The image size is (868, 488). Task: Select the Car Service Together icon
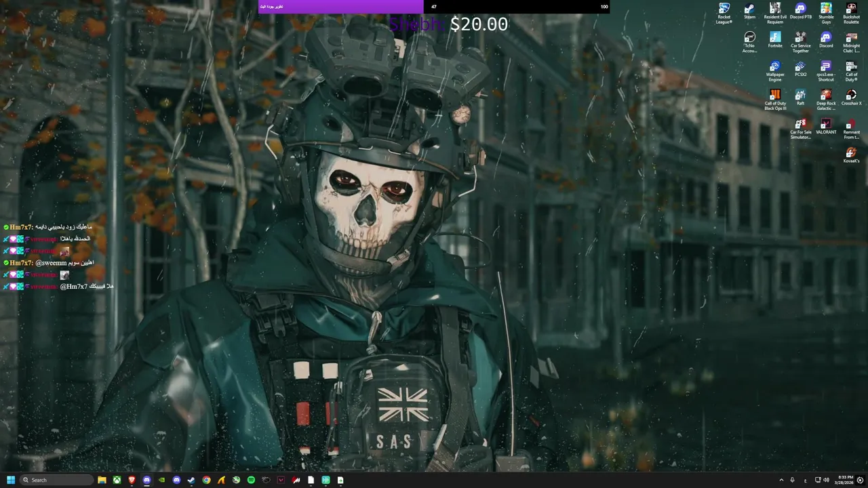(801, 42)
